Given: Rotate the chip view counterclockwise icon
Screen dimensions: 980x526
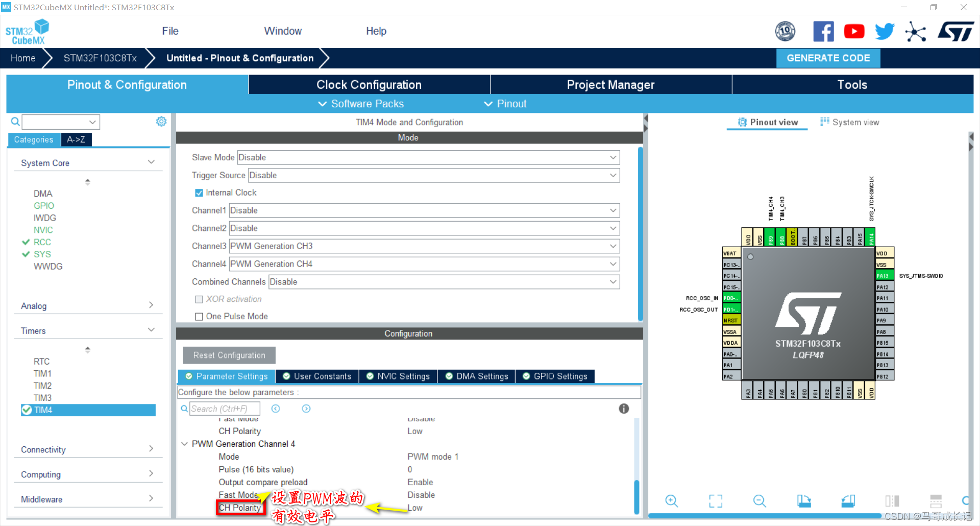Looking at the screenshot, I should click(x=848, y=501).
